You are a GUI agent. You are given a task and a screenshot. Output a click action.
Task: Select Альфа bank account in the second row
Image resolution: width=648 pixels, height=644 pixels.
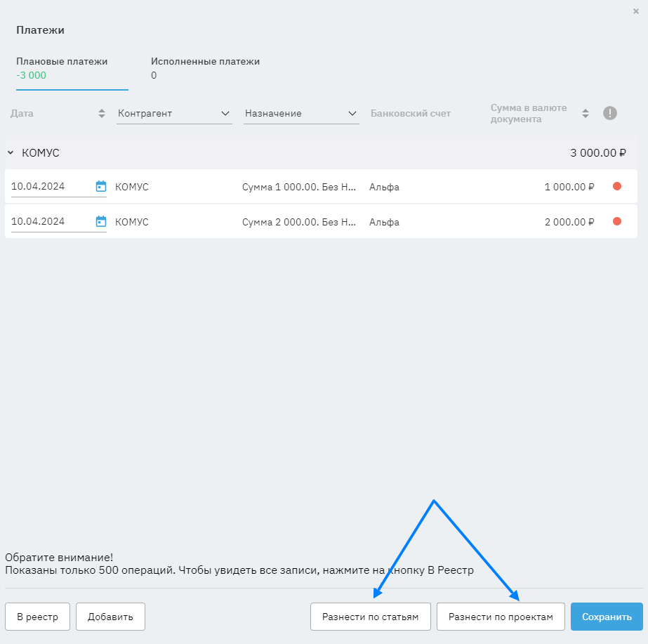[x=384, y=222]
